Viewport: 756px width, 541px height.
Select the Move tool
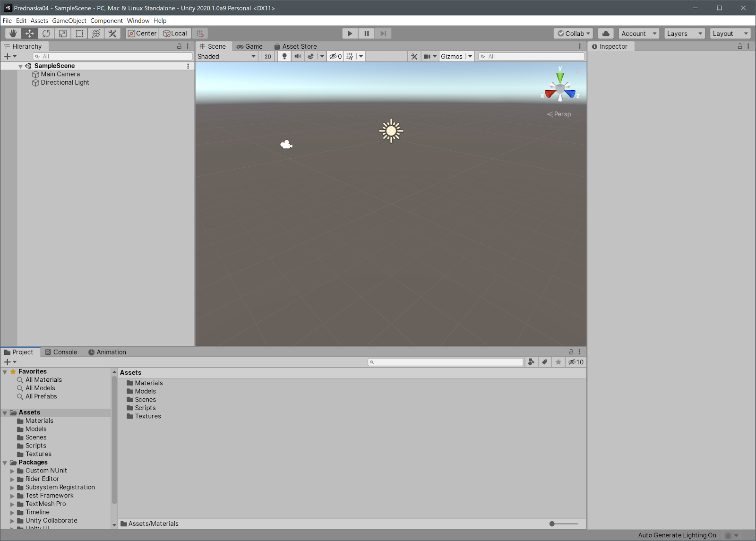click(x=29, y=34)
